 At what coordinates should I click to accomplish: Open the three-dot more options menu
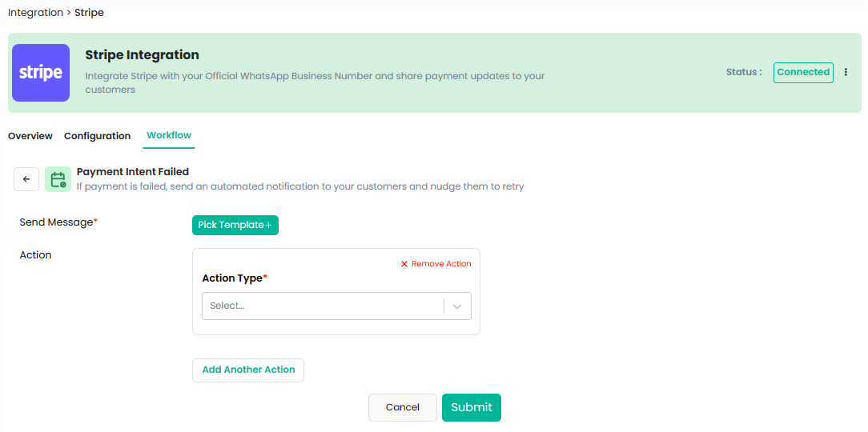846,72
